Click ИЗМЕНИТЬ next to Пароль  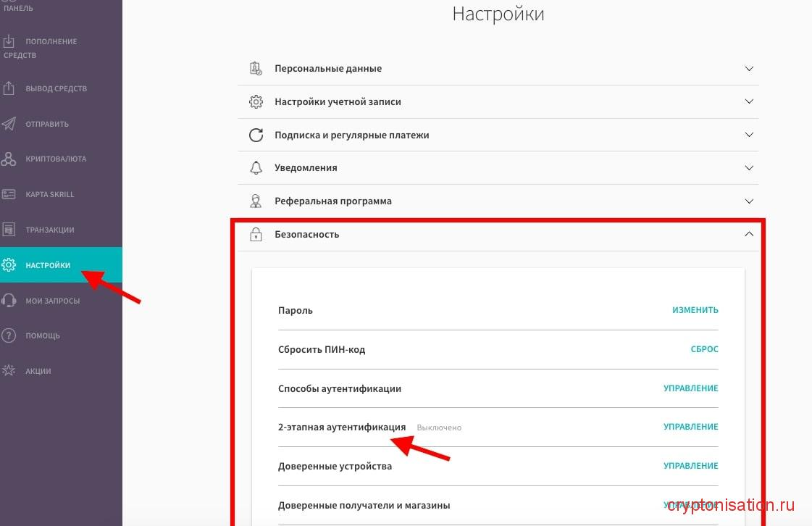695,309
